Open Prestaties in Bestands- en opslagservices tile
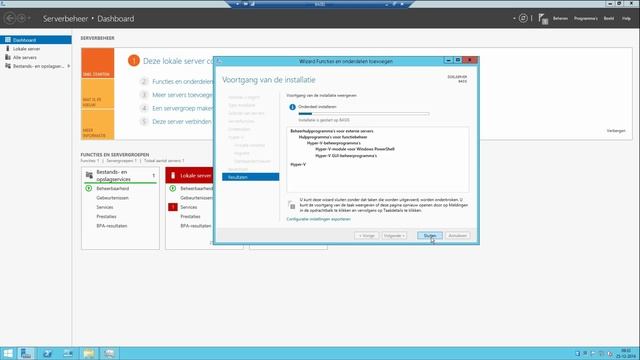Image resolution: width=640 pixels, height=360 pixels. point(106,217)
